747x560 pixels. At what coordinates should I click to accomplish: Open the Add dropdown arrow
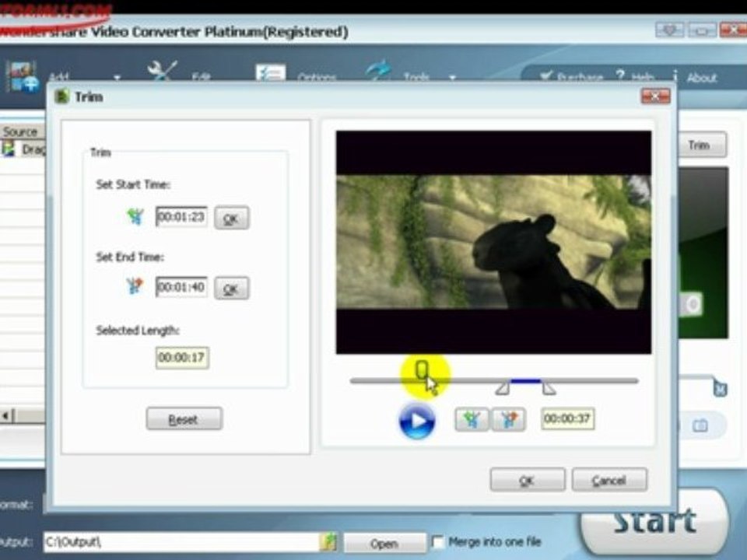(117, 77)
